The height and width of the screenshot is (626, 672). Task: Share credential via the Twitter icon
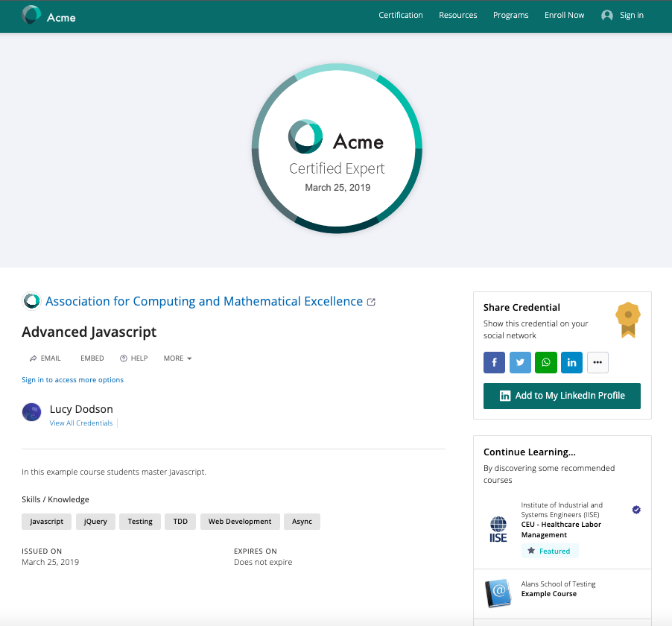pos(520,362)
